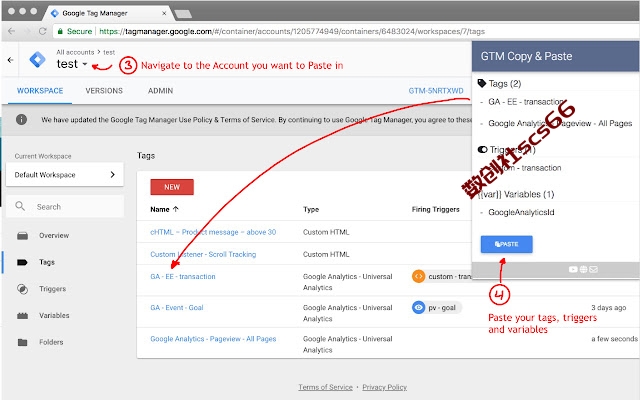
Task: Open Google Analytics - Pageview - All Pages tag
Action: point(213,339)
